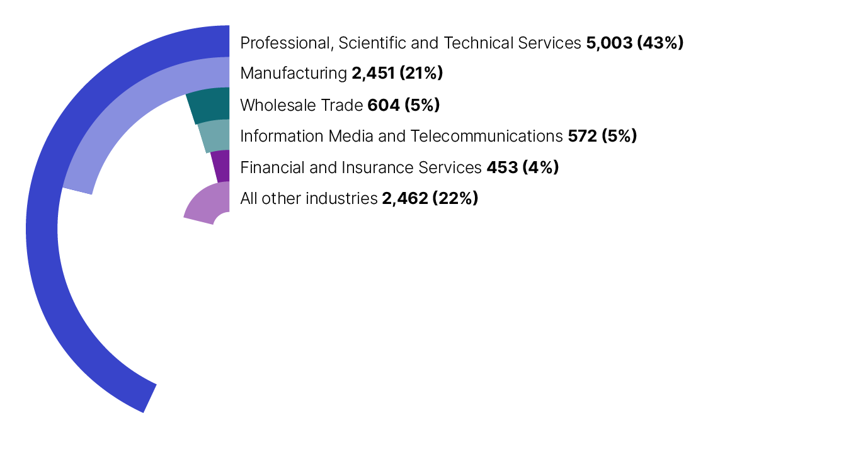Click the Wholesale Trade label text
Image resolution: width=868 pixels, height=457 pixels.
tap(302, 105)
